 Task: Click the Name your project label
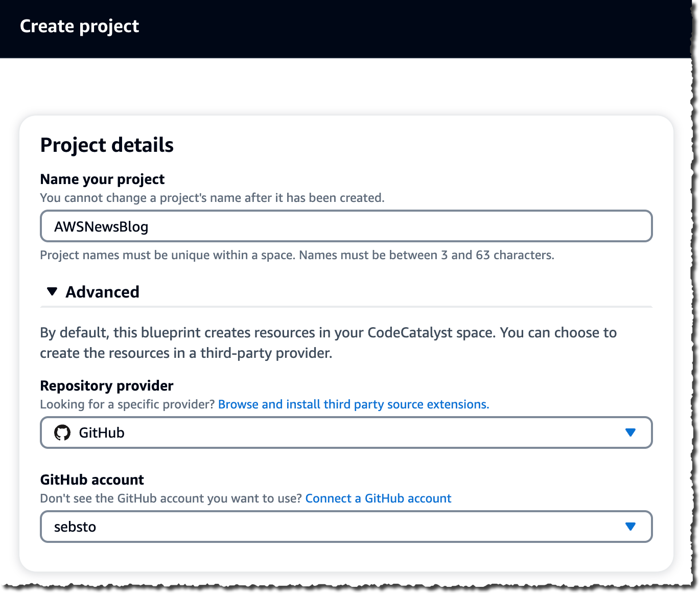click(x=102, y=179)
